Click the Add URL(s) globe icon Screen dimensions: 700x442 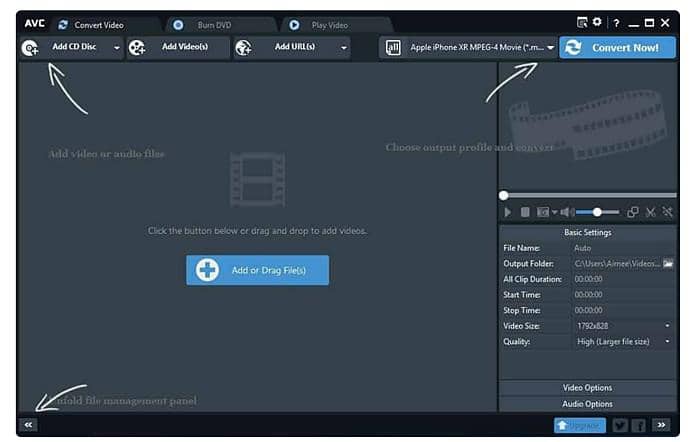(243, 47)
